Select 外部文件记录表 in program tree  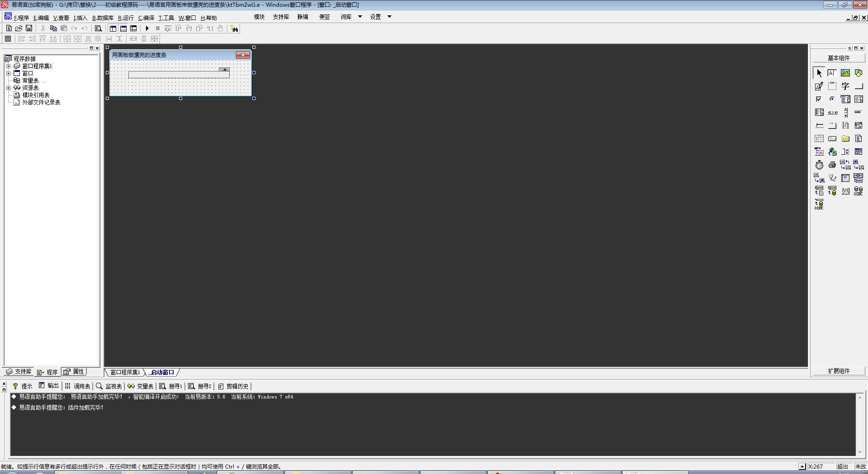click(x=41, y=102)
